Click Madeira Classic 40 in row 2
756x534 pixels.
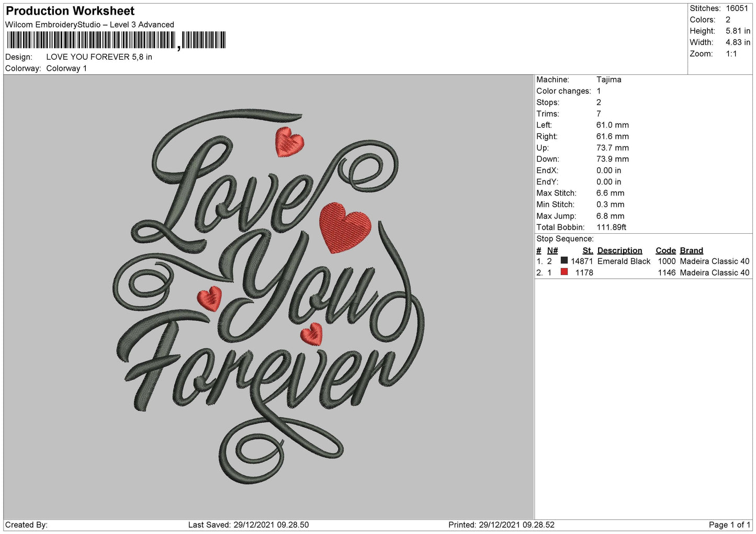(x=715, y=272)
